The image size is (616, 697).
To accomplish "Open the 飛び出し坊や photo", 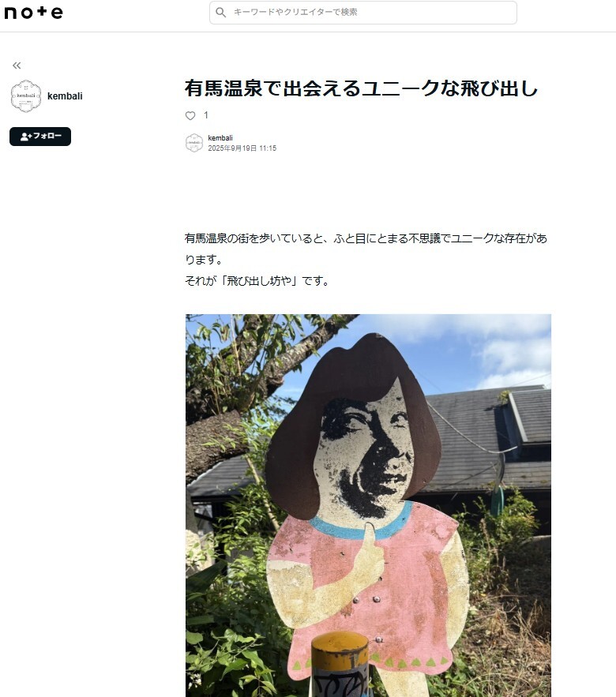I will [368, 505].
